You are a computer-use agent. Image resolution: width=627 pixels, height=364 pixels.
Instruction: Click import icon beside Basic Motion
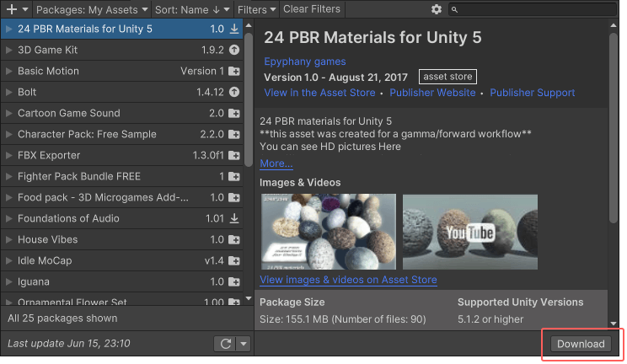[234, 72]
